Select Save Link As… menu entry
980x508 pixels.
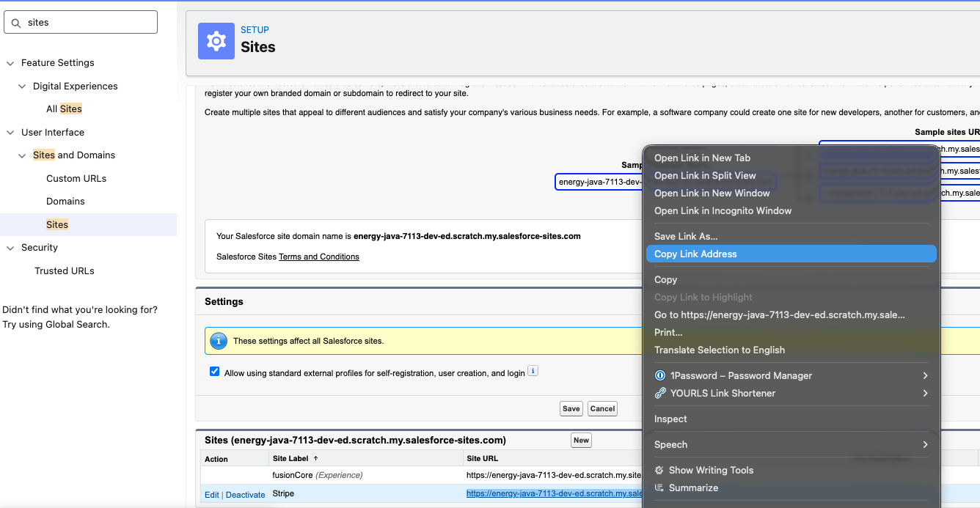point(791,236)
